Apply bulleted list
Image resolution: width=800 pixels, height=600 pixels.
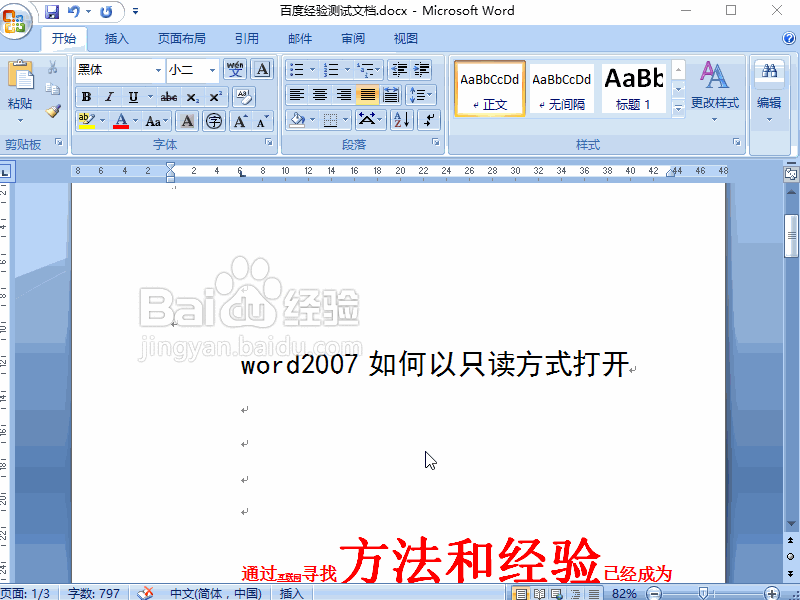296,69
